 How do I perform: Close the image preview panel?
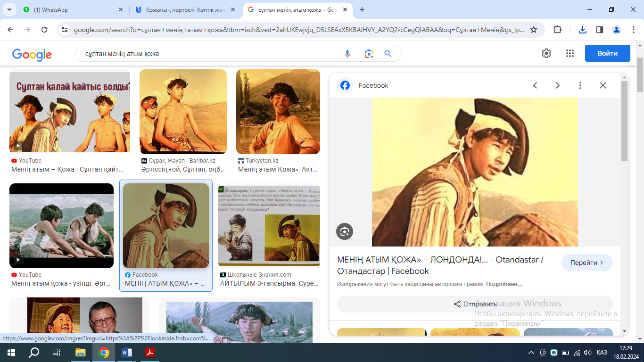coord(603,85)
